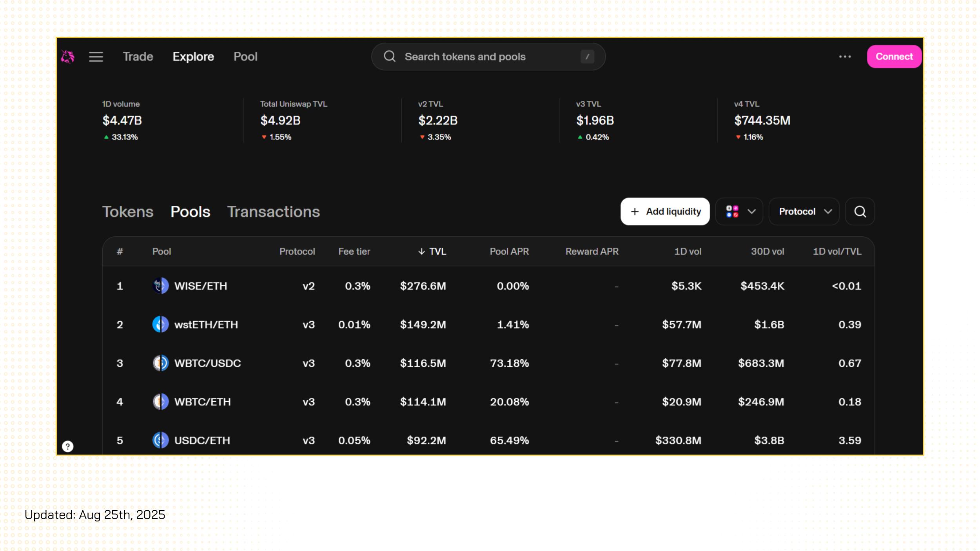
Task: Click the pools table search icon
Action: click(x=860, y=212)
